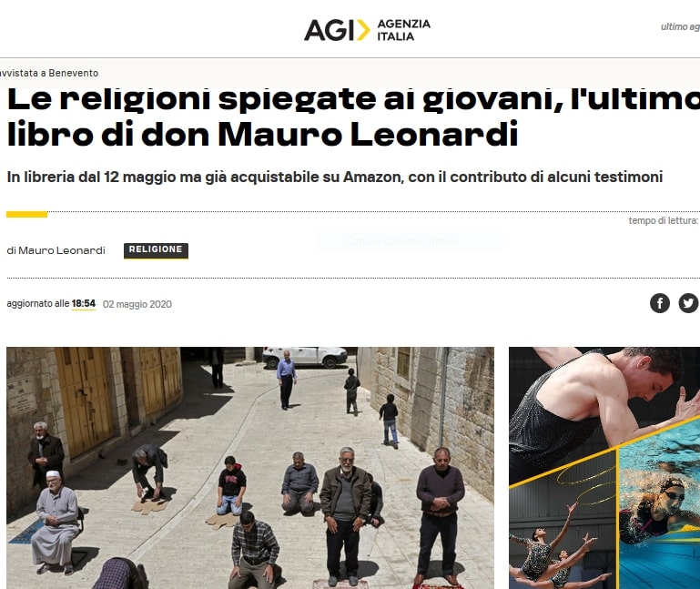Share article on Facebook icon
Viewport: 700px width, 589px height.
click(x=659, y=303)
